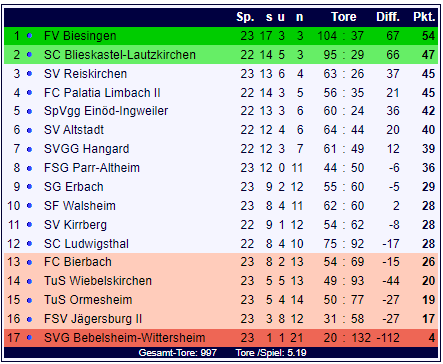Select TuS Wiebelskirchen in the table
This screenshot has width=443, height=364.
98,281
